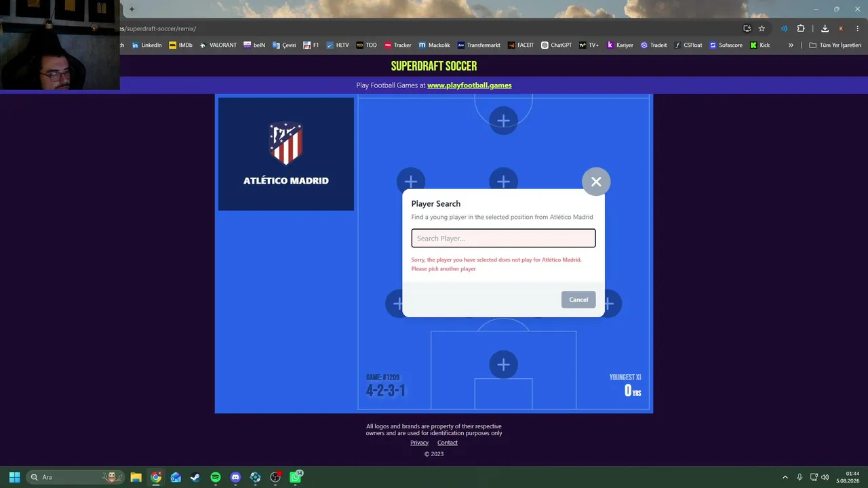Open the volume control in the system tray
The height and width of the screenshot is (488, 868).
click(825, 477)
